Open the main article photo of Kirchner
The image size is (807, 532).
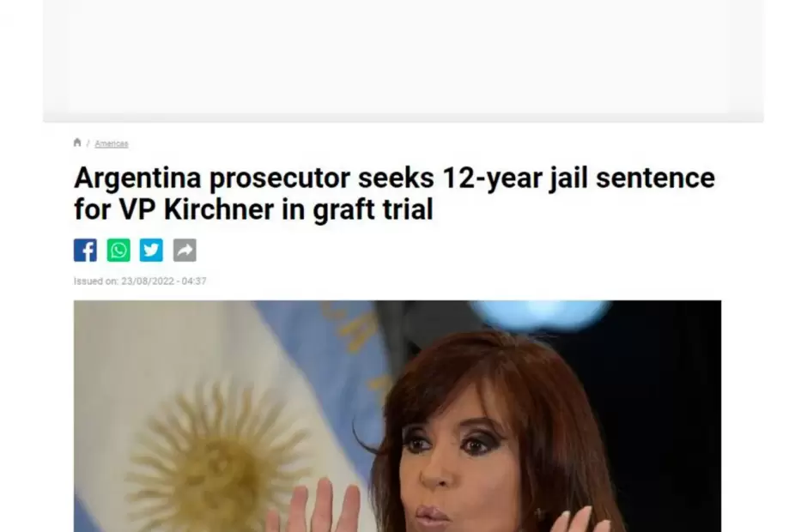397,416
